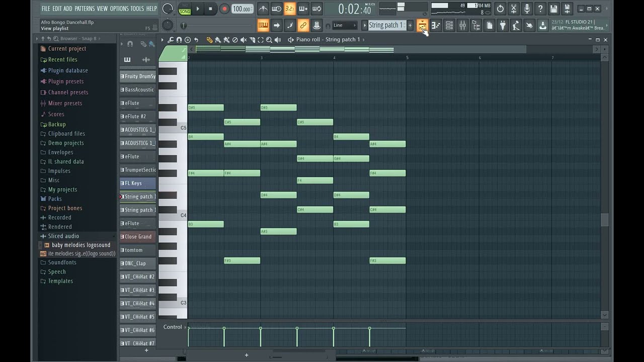
Task: Open the Piano roll view icon
Action: pos(436,25)
